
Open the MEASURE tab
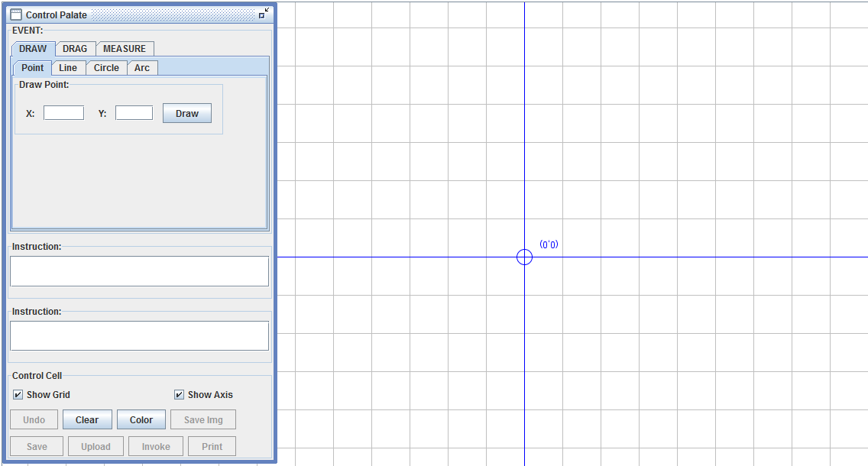point(125,49)
